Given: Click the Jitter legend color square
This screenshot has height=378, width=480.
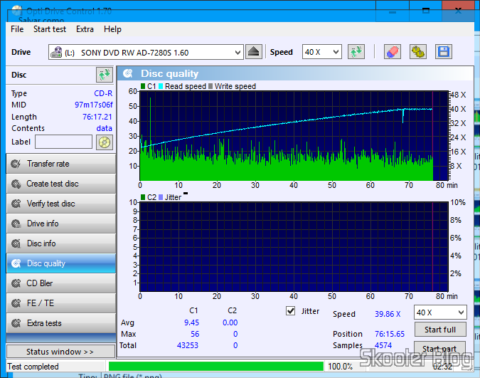Looking at the screenshot, I should (161, 197).
